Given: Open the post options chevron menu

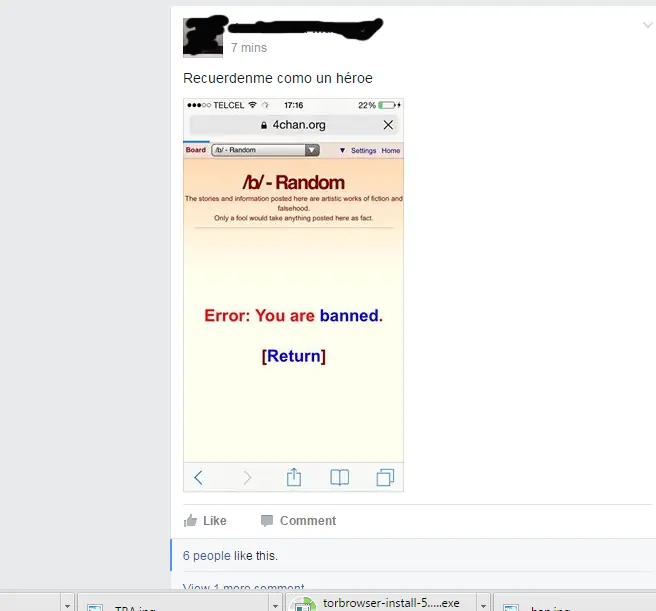Looking at the screenshot, I should pos(647,25).
